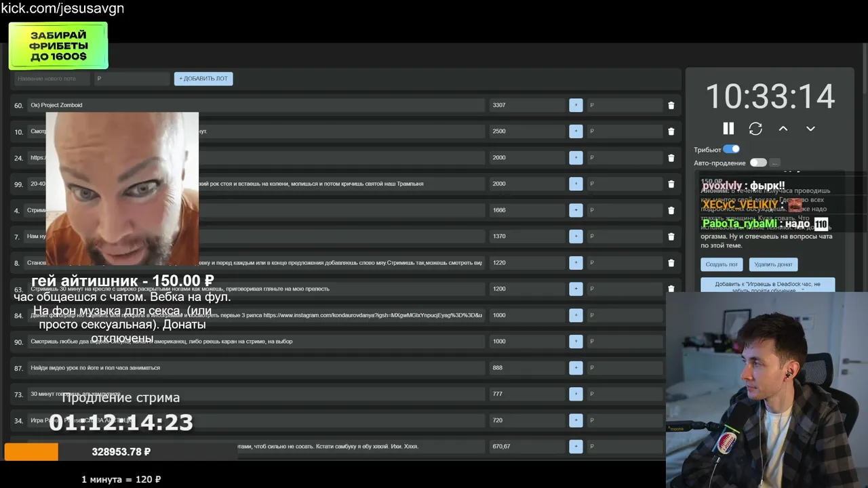Click plus button on the 670,67 lot

point(576,447)
